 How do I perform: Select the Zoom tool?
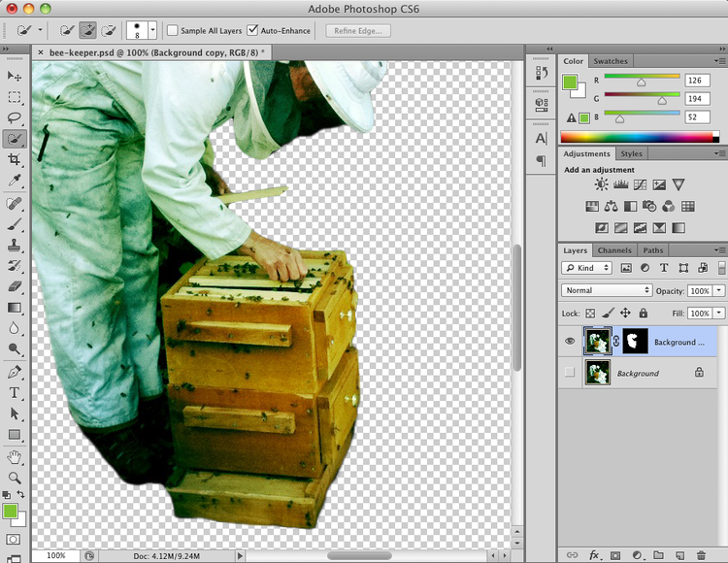pyautogui.click(x=15, y=478)
